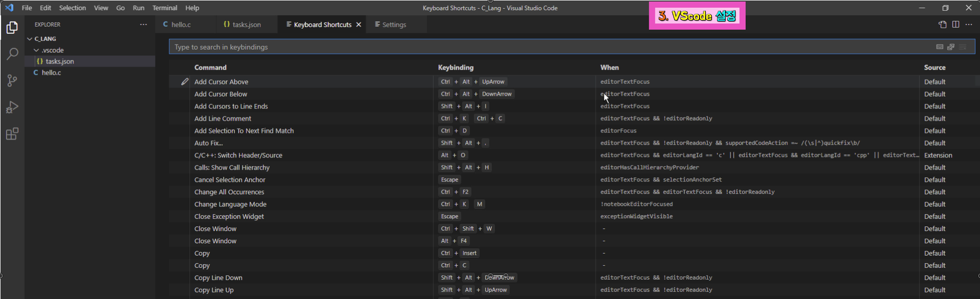This screenshot has height=299, width=980.
Task: Click the 'Extension' source cell
Action: (938, 155)
